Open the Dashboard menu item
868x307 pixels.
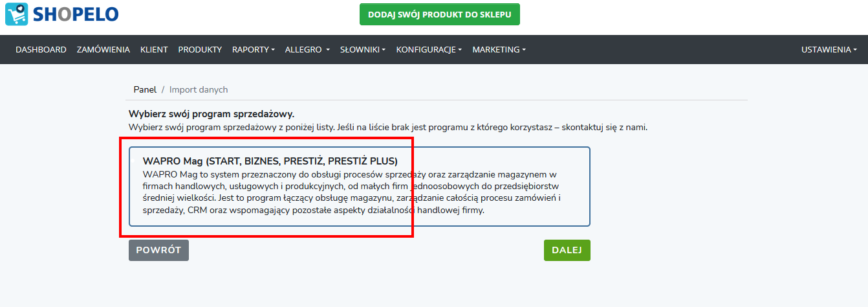pos(41,50)
